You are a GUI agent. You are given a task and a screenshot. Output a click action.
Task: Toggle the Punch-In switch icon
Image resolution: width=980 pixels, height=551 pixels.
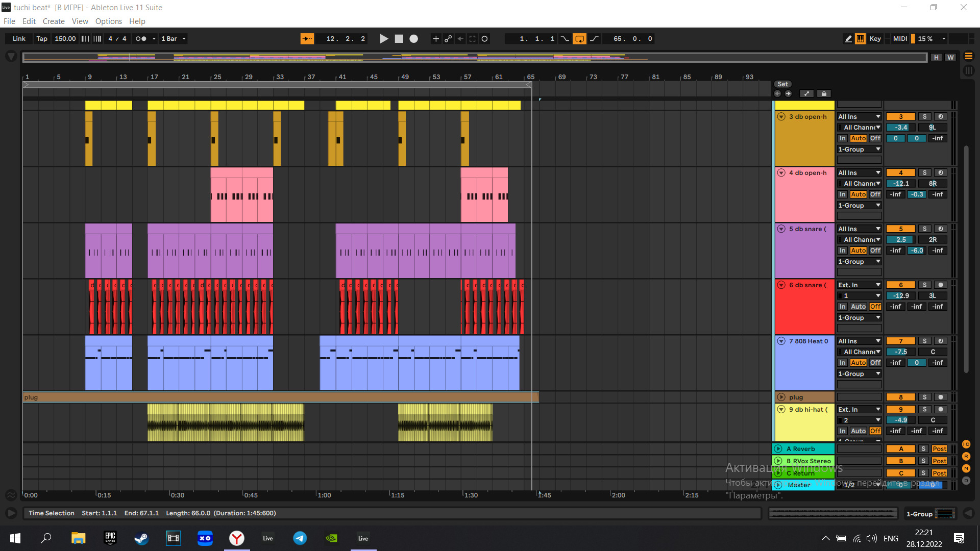[565, 39]
